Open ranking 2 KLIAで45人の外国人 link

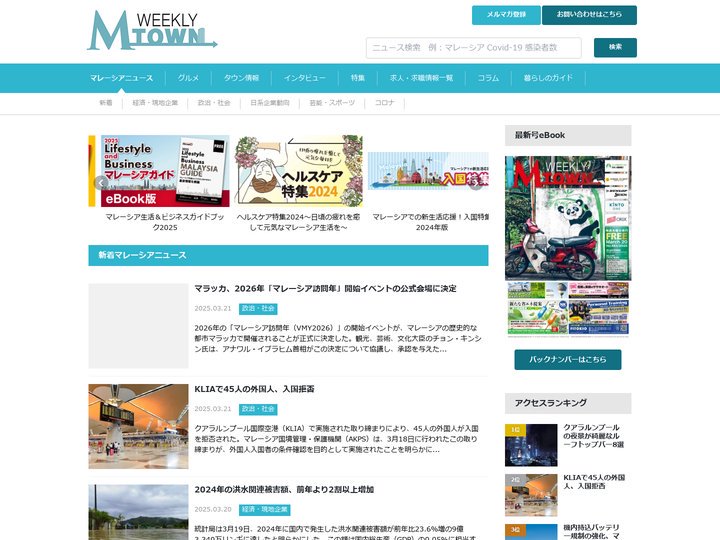pos(594,482)
